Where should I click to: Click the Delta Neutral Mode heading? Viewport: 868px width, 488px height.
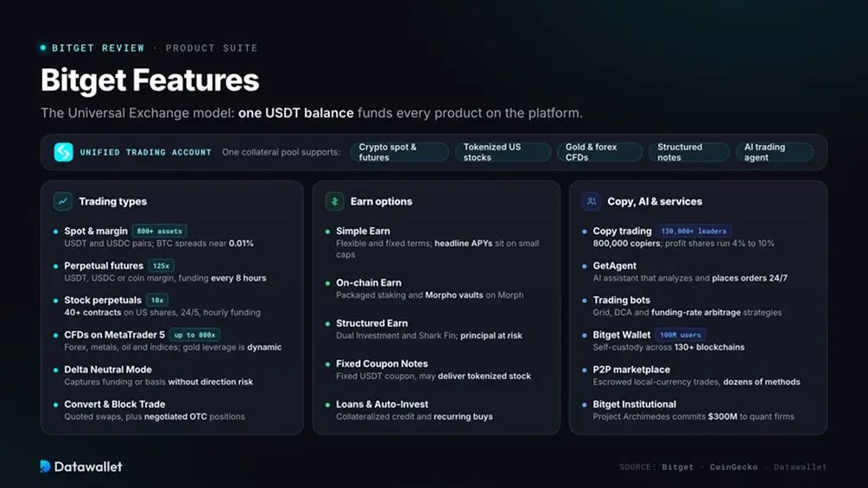(x=108, y=370)
